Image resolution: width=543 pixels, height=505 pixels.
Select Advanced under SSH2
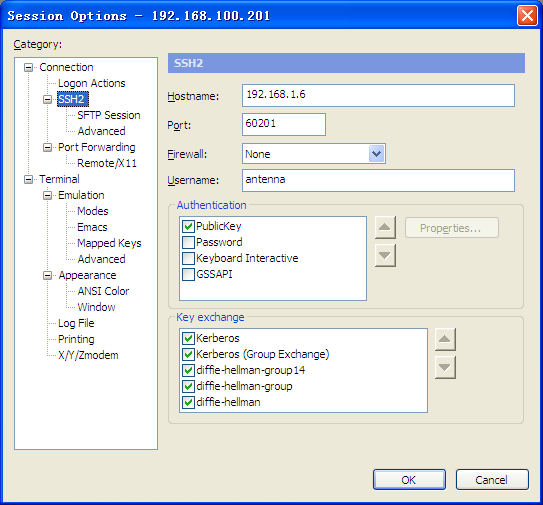pyautogui.click(x=101, y=131)
